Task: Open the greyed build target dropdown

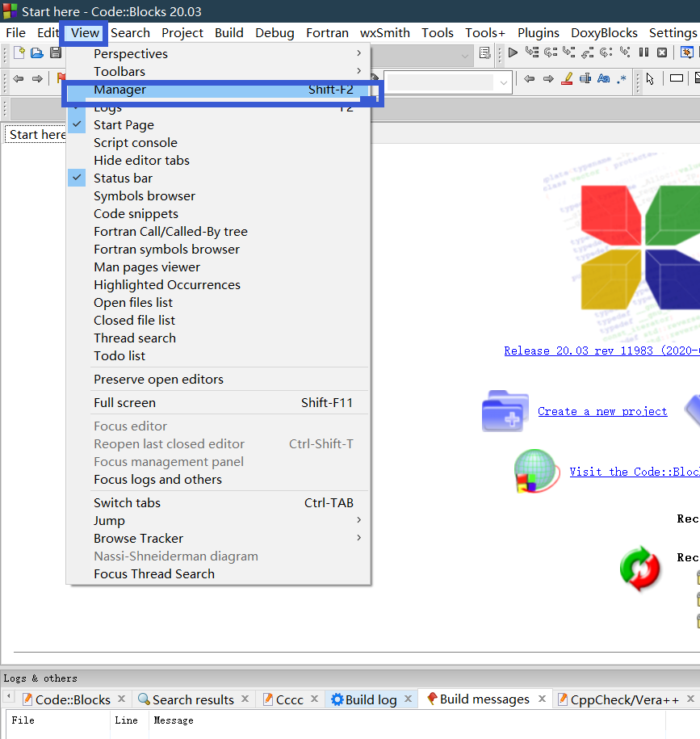Action: pos(464,56)
